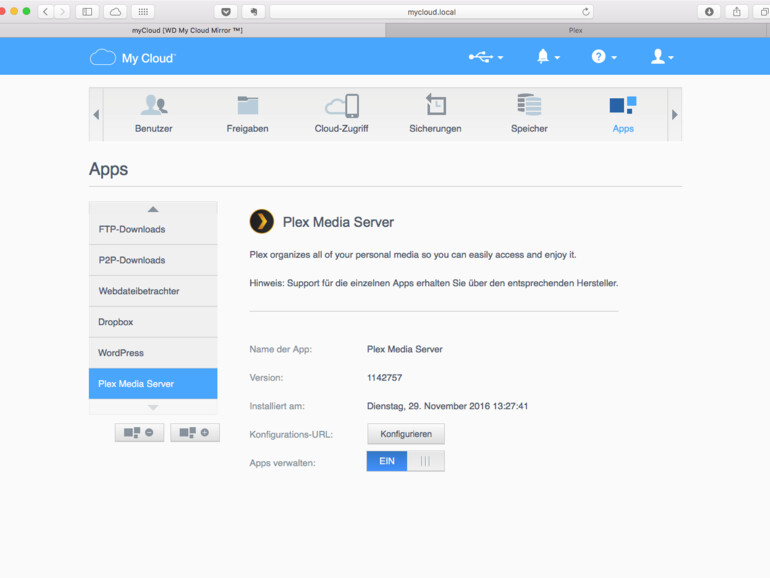This screenshot has width=770, height=578.
Task: Click the right arrow of navigation bar
Action: pos(675,114)
